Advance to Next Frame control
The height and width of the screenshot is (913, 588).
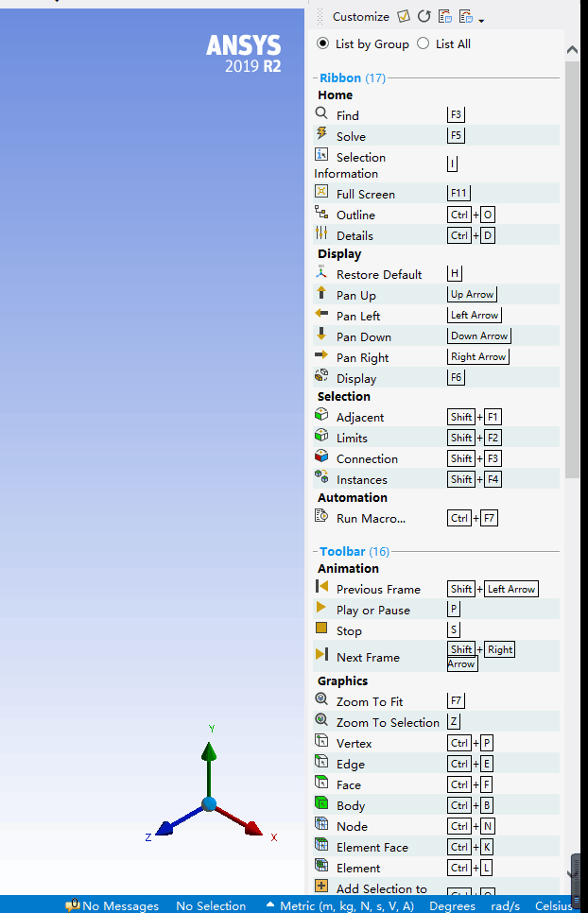click(322, 654)
